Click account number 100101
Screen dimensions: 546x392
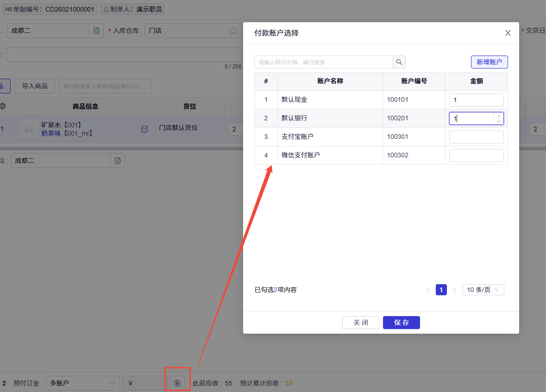click(397, 100)
